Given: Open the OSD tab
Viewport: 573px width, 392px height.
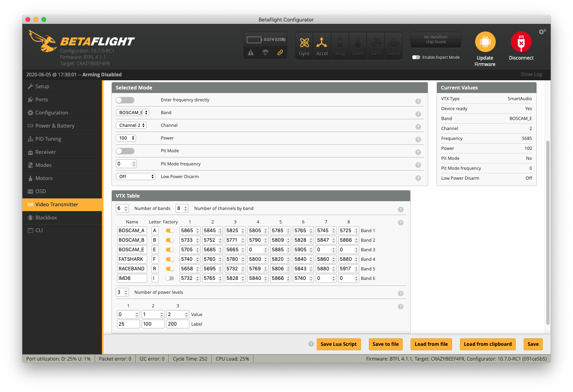Looking at the screenshot, I should tap(62, 192).
